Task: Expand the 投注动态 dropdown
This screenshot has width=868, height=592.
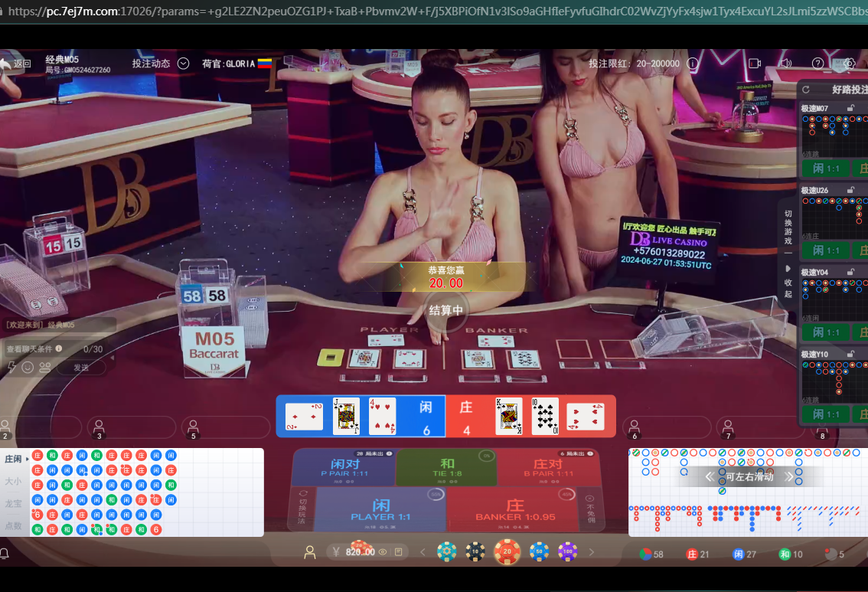Action: 183,64
